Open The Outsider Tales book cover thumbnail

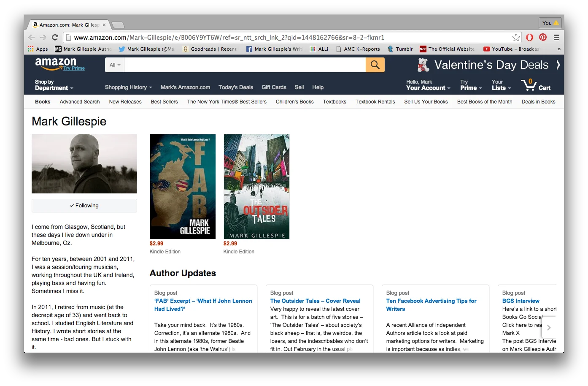tap(256, 186)
